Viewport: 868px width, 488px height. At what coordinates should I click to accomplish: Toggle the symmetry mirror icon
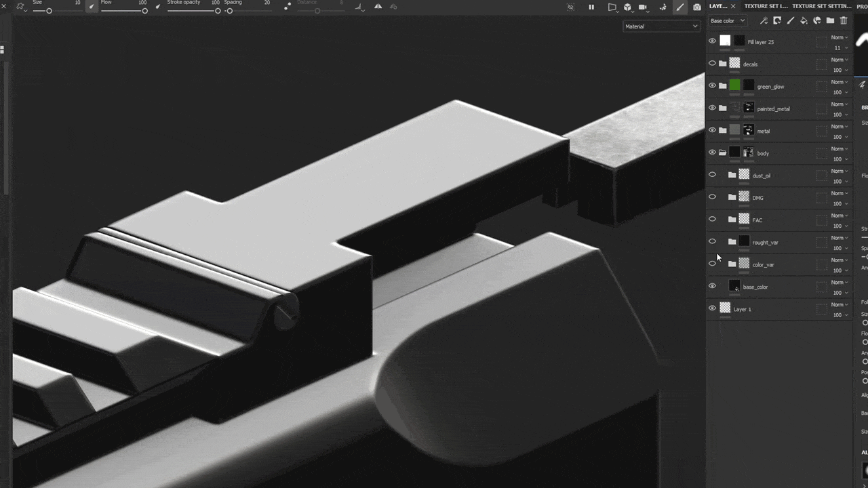pyautogui.click(x=378, y=7)
